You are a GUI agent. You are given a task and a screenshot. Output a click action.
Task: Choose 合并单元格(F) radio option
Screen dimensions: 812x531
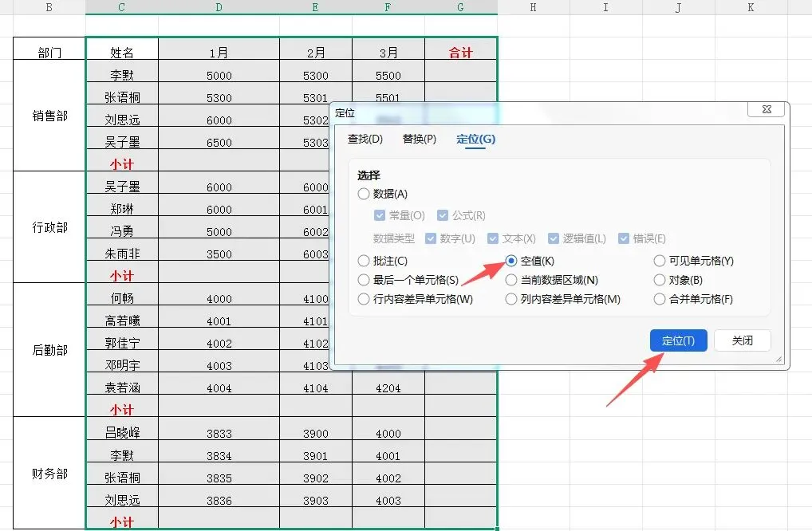pos(693,299)
